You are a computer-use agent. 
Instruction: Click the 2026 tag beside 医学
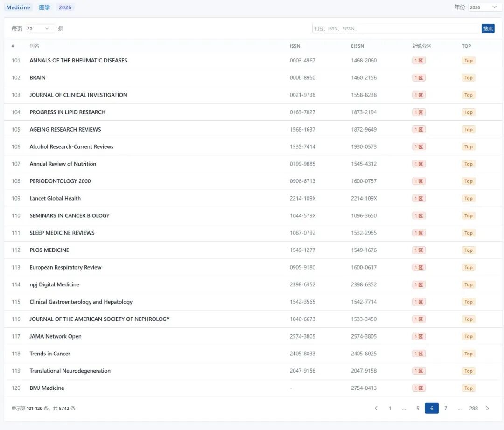pyautogui.click(x=65, y=7)
